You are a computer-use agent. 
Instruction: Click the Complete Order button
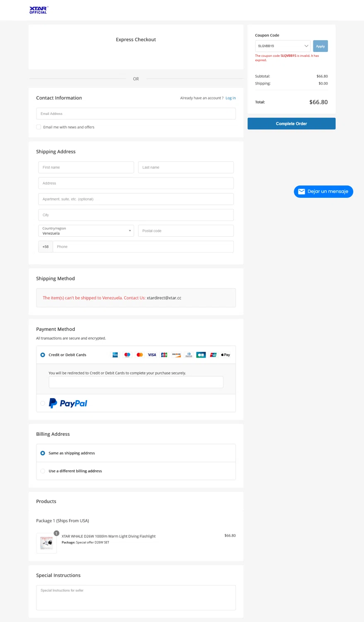tap(291, 124)
